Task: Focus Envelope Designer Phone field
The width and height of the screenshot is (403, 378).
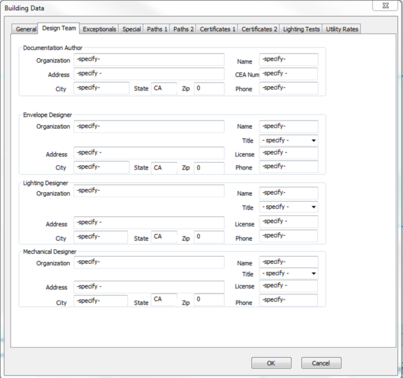Action: 289,166
